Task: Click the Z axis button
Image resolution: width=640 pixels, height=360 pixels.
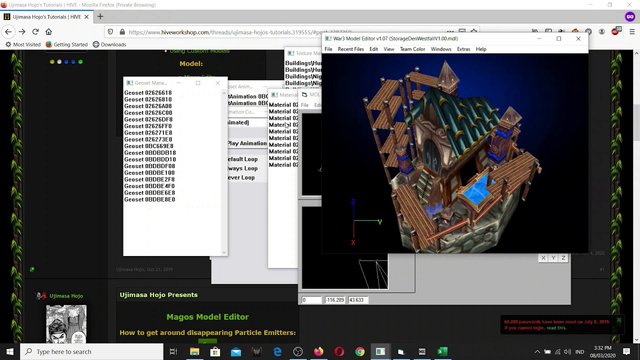Action: (x=563, y=258)
